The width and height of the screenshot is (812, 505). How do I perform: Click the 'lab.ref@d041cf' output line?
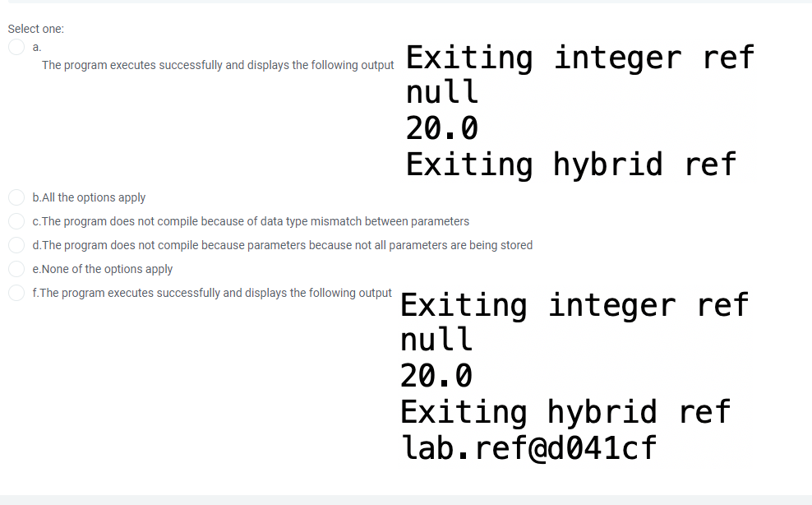[x=528, y=448]
